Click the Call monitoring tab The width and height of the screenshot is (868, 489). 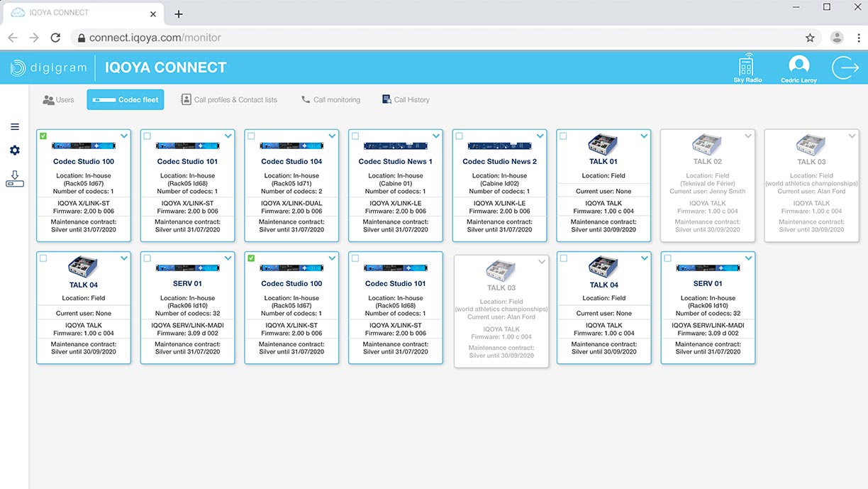330,100
